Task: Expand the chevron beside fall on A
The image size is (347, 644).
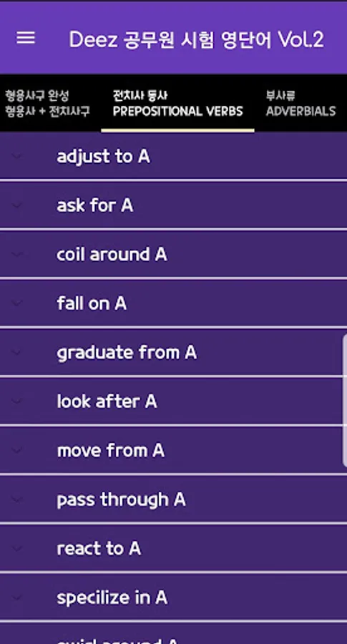Action: 17,303
